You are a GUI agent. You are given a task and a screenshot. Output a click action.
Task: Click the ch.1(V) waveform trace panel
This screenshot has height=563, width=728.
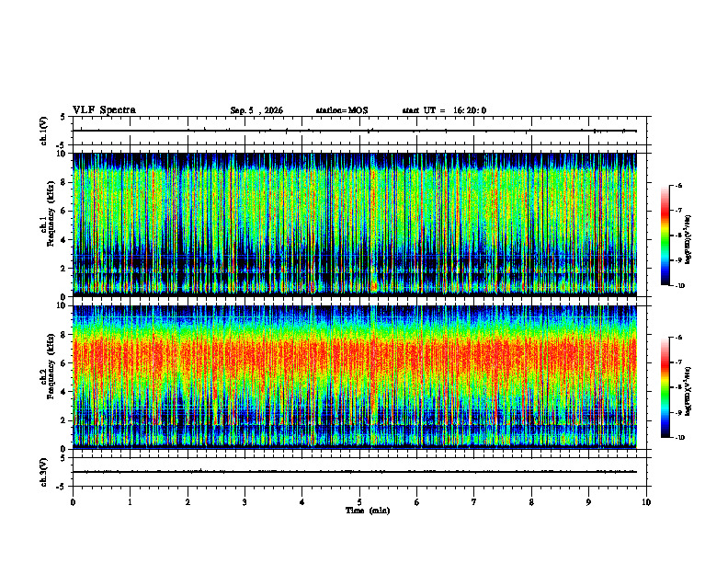tap(359, 131)
